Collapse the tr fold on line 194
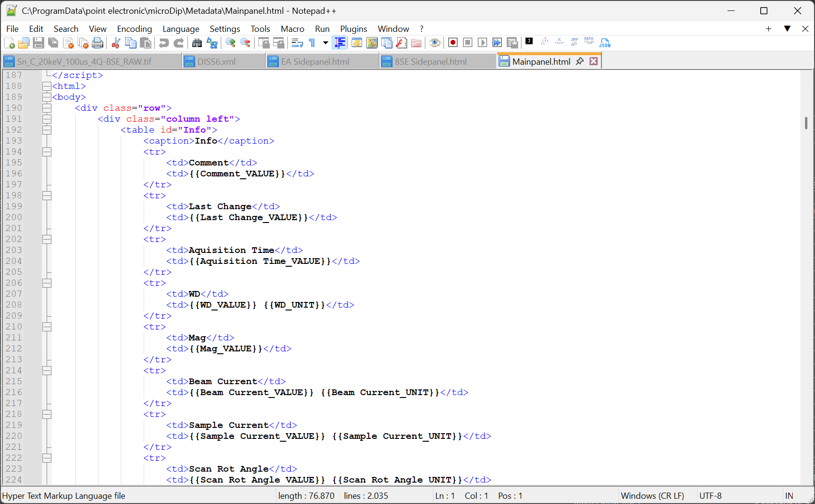 [x=47, y=152]
